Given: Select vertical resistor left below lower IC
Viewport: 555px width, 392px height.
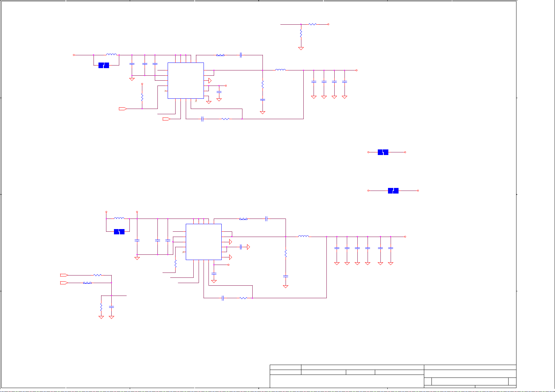Looking at the screenshot, I should [175, 264].
